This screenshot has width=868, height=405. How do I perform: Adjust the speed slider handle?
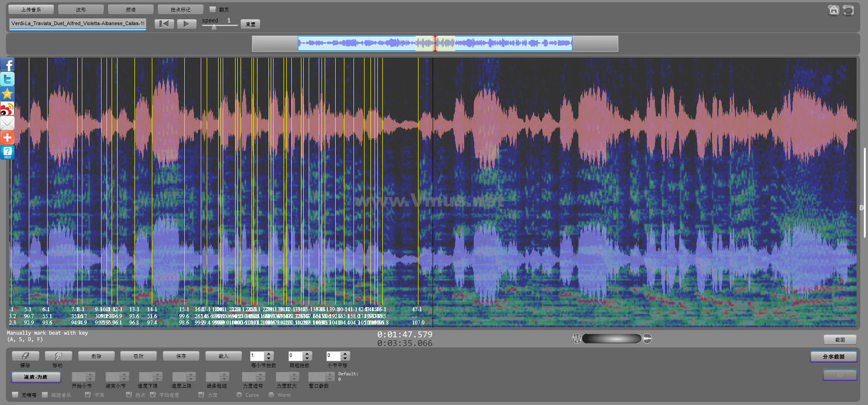[214, 27]
